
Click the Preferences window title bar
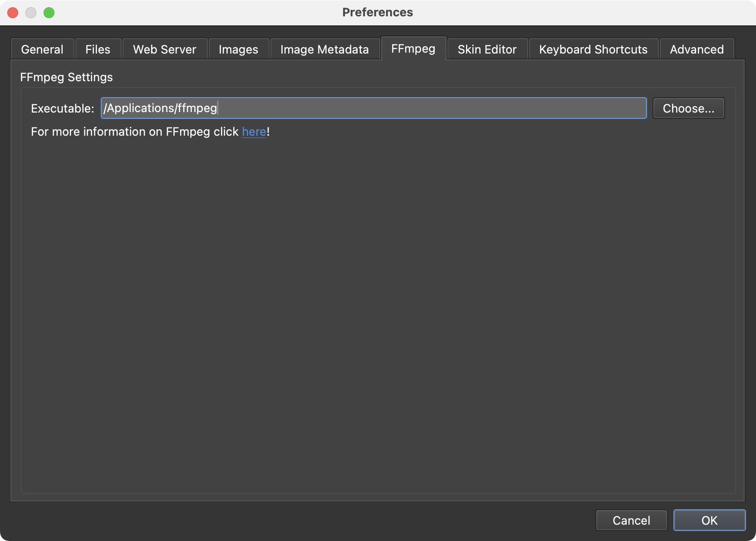378,12
